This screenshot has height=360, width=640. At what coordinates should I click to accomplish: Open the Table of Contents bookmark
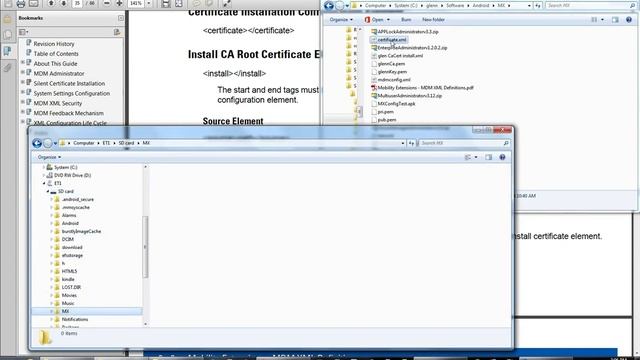click(56, 53)
